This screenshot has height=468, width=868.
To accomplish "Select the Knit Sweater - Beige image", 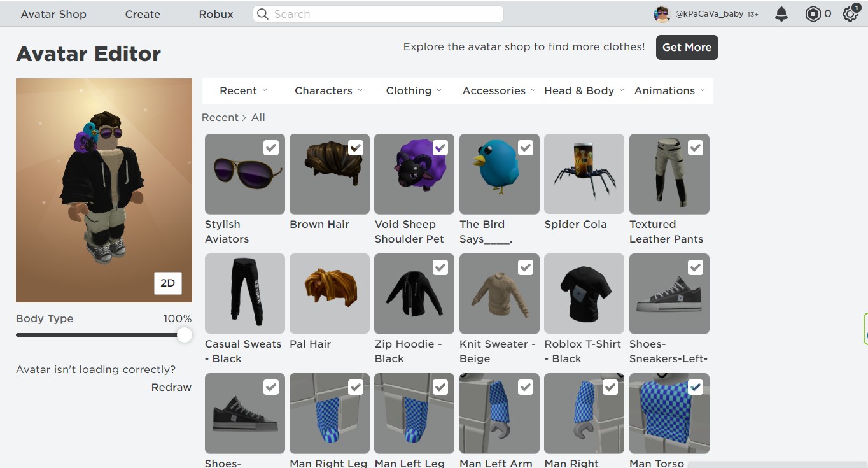I will (x=500, y=294).
